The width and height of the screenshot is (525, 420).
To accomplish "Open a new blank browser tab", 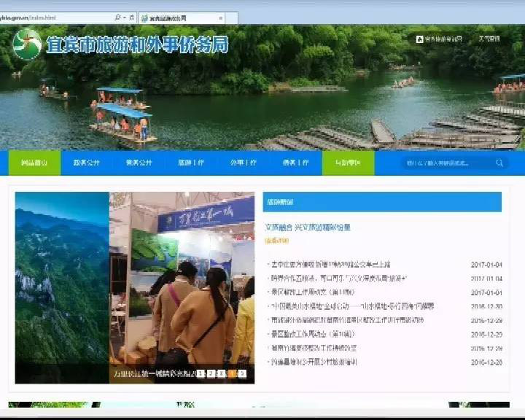I will pyautogui.click(x=232, y=18).
